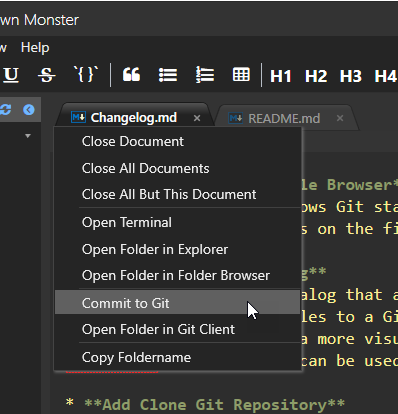Screen dimensions: 398x414
Task: Apply underline formatting from the toolbar
Action: 11,75
